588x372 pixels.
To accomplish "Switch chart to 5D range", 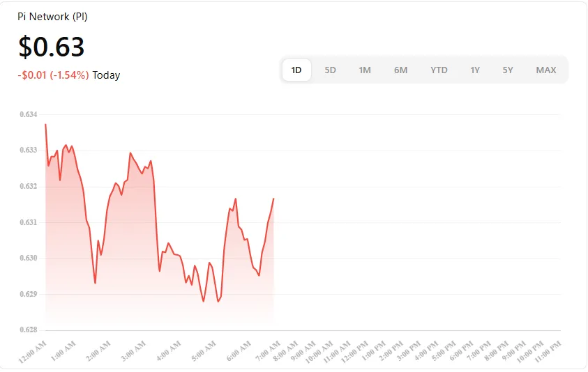I will (x=330, y=70).
